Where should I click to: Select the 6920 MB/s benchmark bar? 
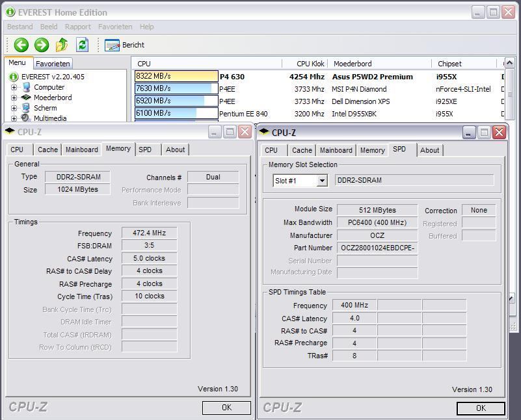[176, 101]
